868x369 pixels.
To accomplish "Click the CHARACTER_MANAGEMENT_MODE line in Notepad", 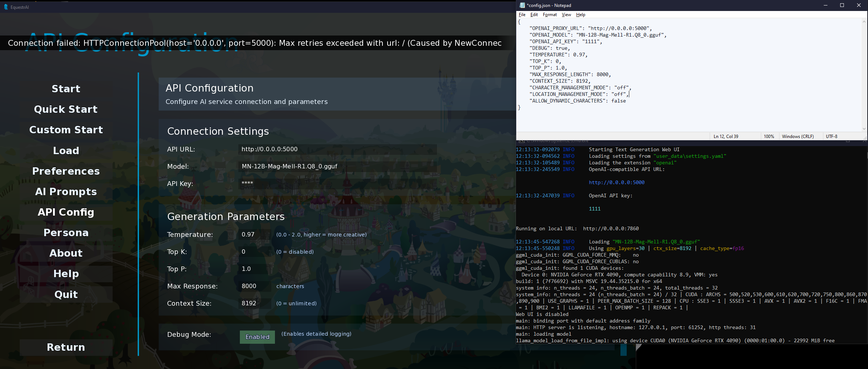I will [580, 88].
